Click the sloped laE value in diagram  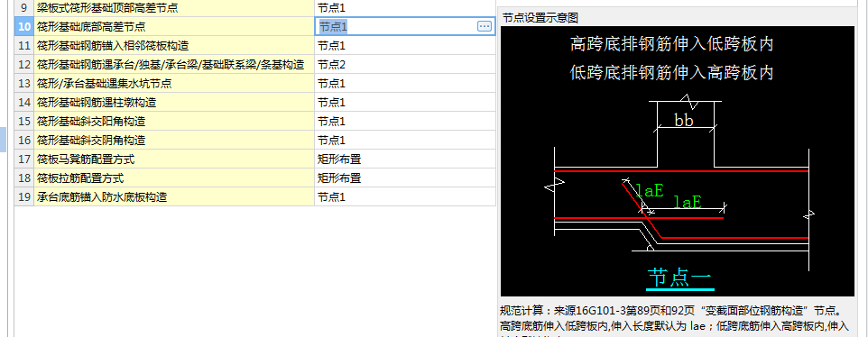click(x=650, y=191)
